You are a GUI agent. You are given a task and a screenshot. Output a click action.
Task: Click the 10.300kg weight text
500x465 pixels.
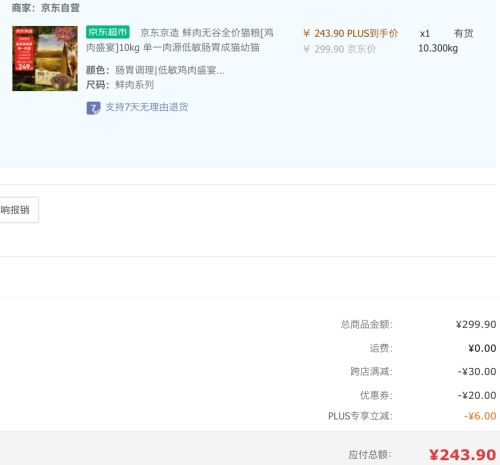coord(438,48)
